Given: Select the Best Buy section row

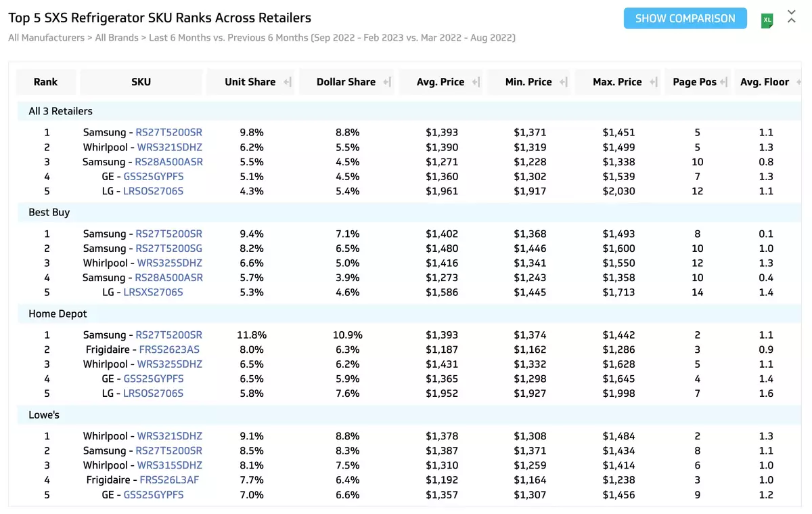Looking at the screenshot, I should [408, 212].
